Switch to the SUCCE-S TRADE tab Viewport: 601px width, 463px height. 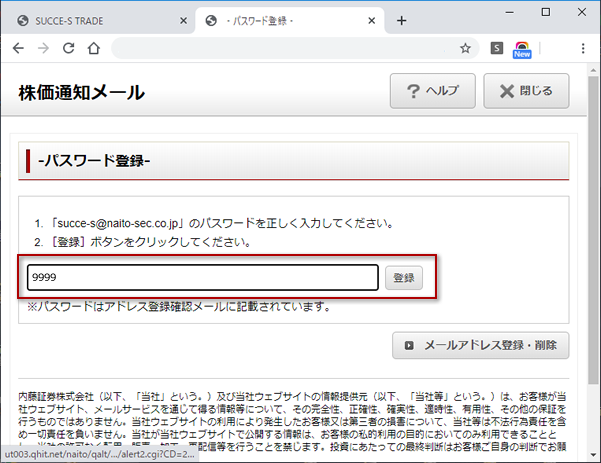coord(95,20)
